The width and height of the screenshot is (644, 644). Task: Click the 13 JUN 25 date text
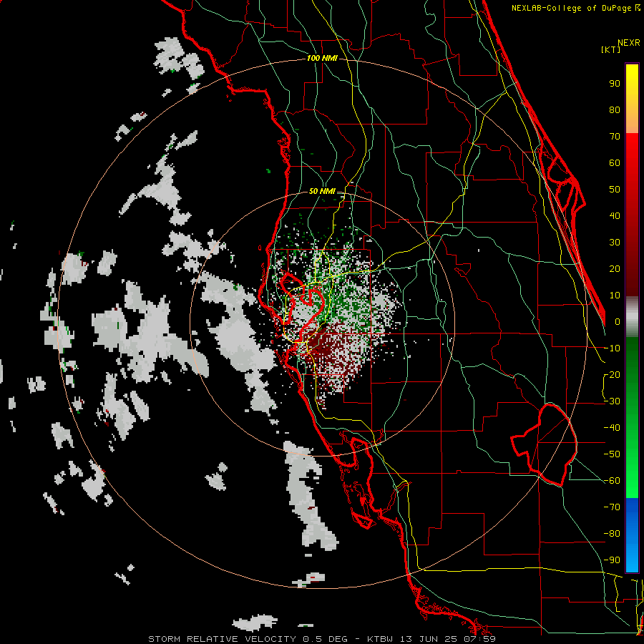pos(428,639)
